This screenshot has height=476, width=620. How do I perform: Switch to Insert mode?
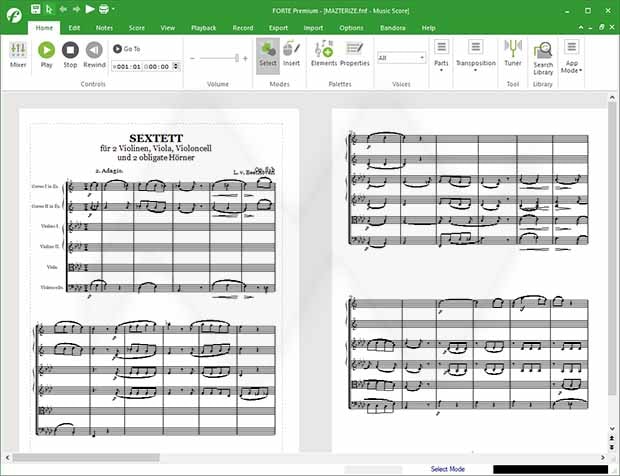[291, 55]
